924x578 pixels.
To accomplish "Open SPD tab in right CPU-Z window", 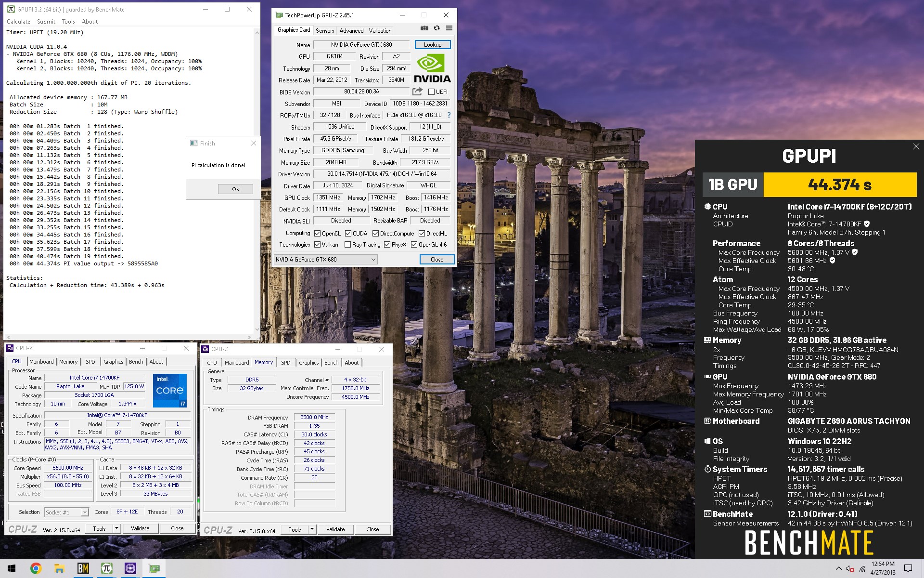I will (286, 363).
